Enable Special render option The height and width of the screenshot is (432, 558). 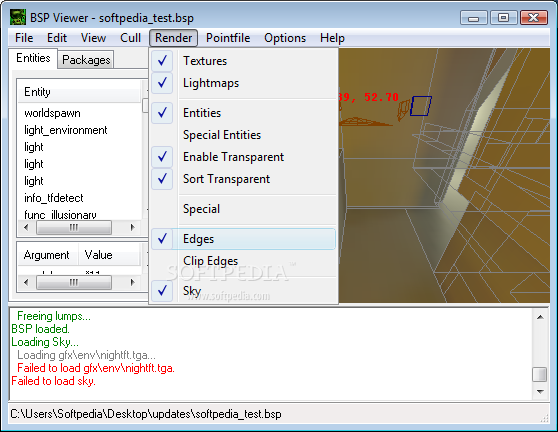[244, 209]
